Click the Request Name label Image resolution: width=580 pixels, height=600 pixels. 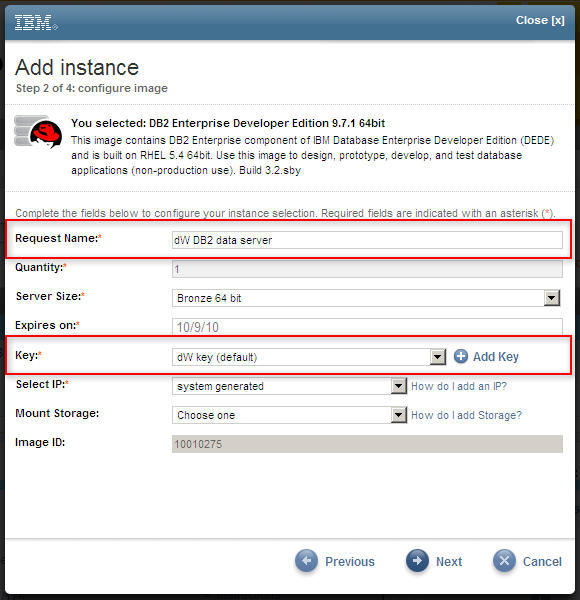click(x=58, y=238)
